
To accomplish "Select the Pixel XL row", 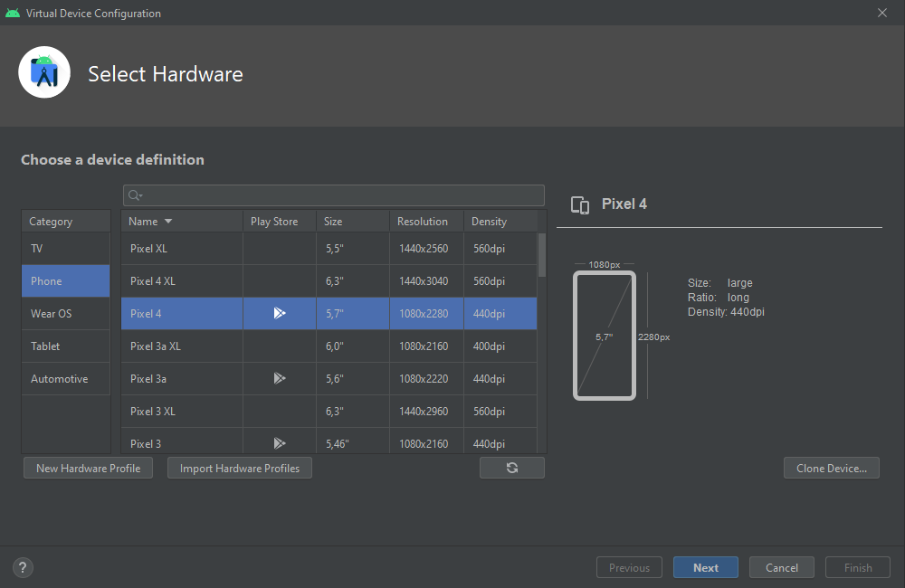I will [329, 249].
